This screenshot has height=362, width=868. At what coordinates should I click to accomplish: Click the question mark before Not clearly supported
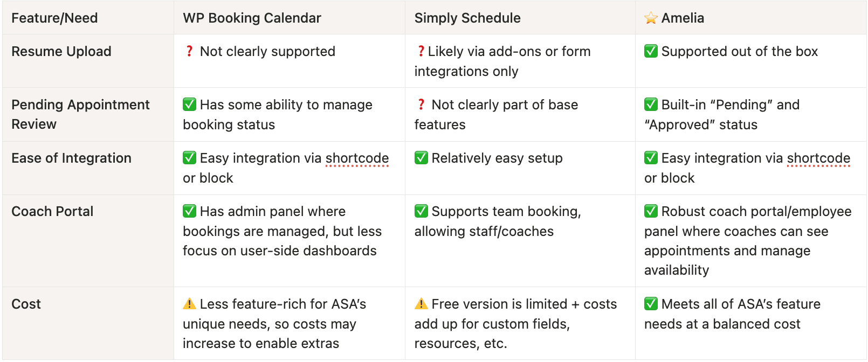189,51
